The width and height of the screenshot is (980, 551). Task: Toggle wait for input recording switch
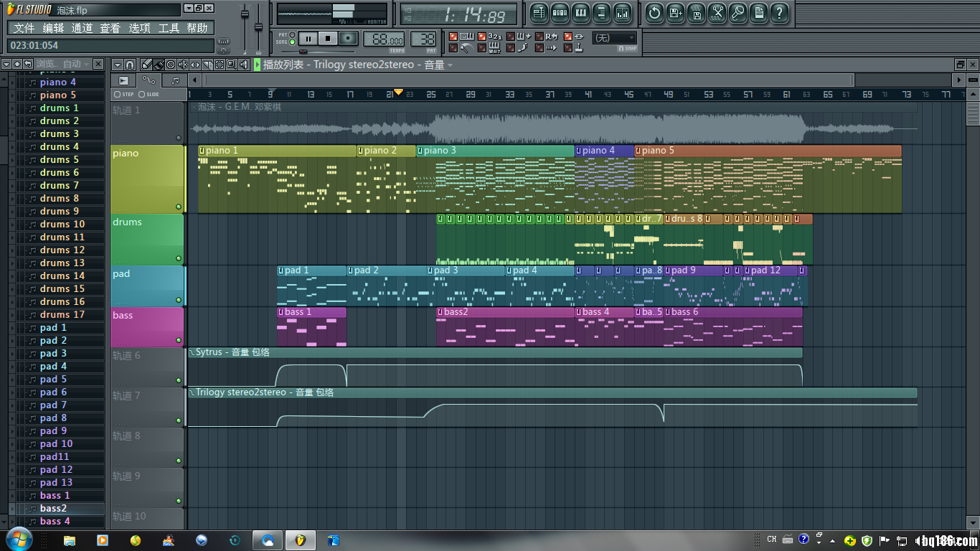tap(482, 48)
